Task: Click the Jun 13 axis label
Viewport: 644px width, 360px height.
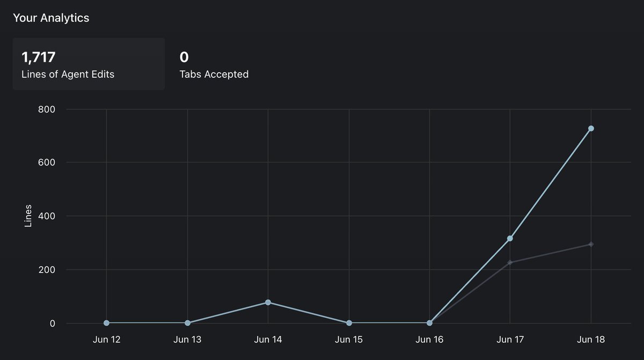Action: pyautogui.click(x=187, y=340)
